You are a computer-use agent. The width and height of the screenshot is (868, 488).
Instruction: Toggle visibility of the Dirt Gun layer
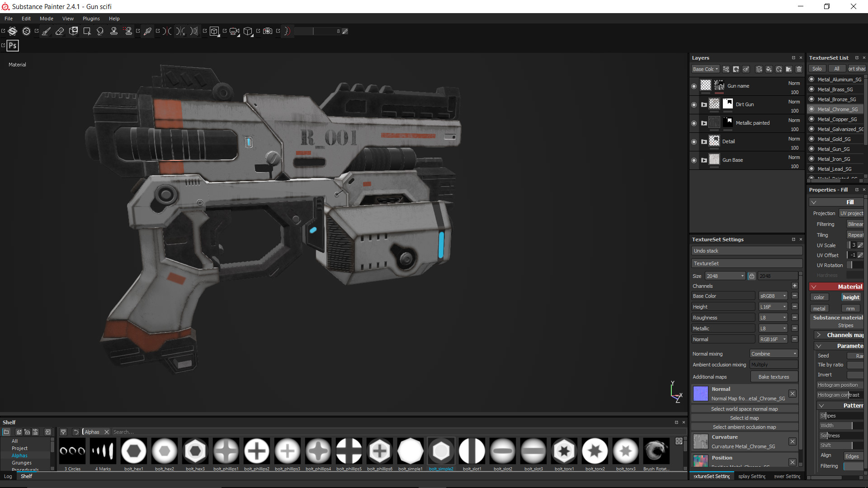pos(694,104)
